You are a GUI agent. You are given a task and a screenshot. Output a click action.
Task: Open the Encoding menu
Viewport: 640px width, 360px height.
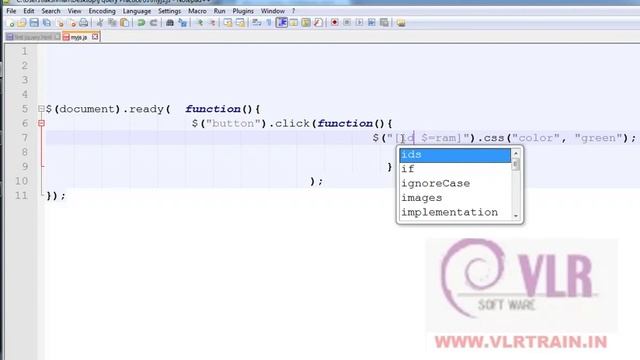click(102, 11)
